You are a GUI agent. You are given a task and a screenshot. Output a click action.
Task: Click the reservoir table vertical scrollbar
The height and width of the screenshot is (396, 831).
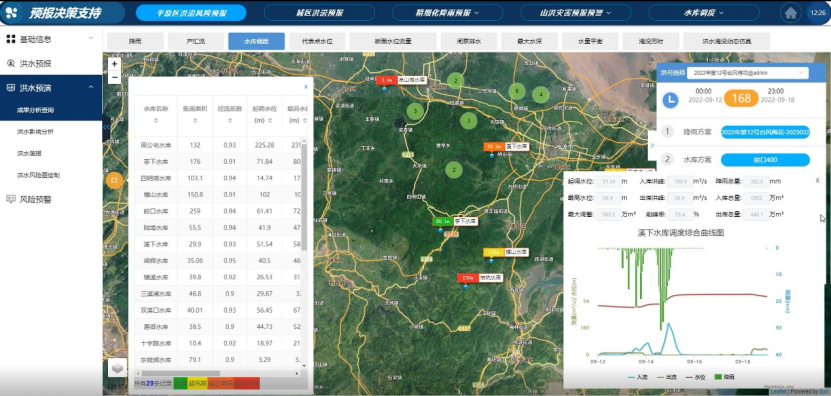(304, 196)
